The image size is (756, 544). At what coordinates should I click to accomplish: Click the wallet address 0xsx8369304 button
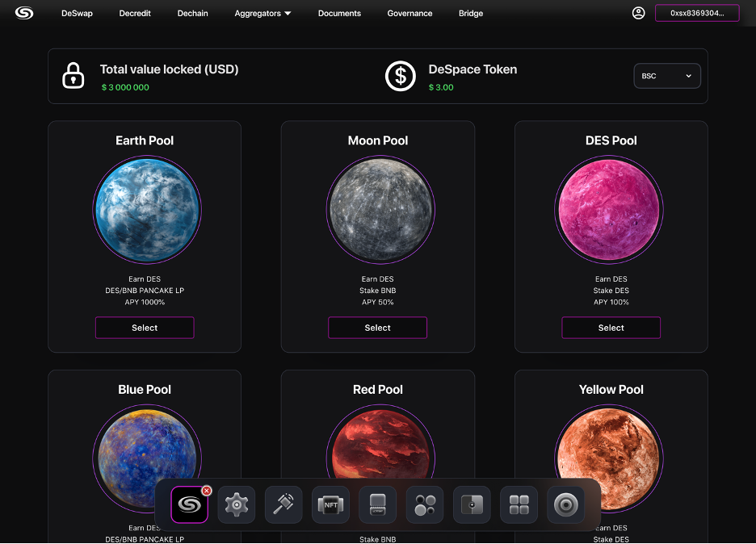[696, 13]
